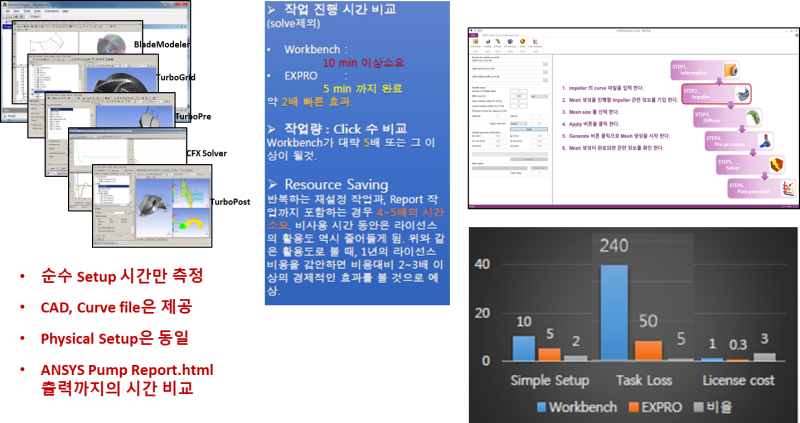This screenshot has height=423, width=800.
Task: Click the grey 비율 legend swatch
Action: pos(698,407)
